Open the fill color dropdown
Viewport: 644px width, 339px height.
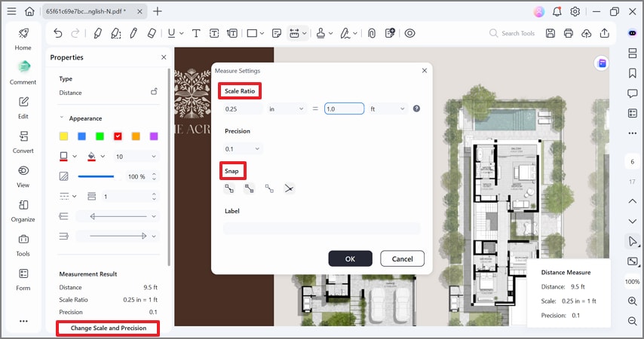[103, 157]
